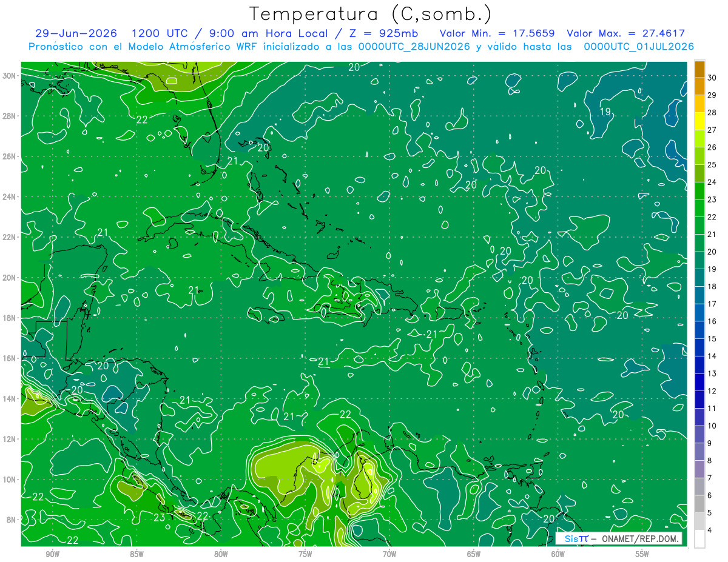The height and width of the screenshot is (562, 728).
Task: Click the date "29-Jun-2026" in the header
Action: [78, 33]
